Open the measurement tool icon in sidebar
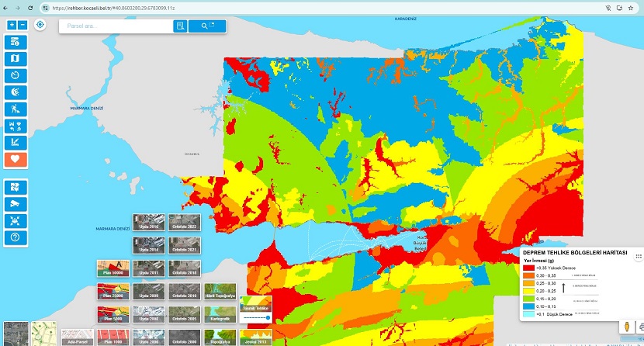 coord(15,143)
